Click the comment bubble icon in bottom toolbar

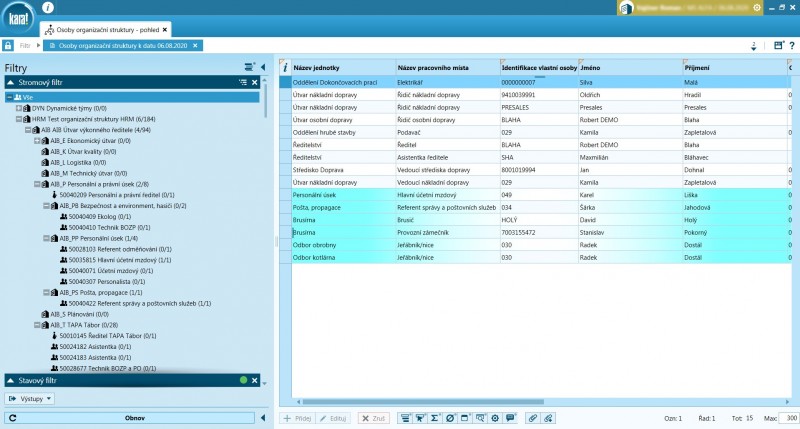click(509, 417)
